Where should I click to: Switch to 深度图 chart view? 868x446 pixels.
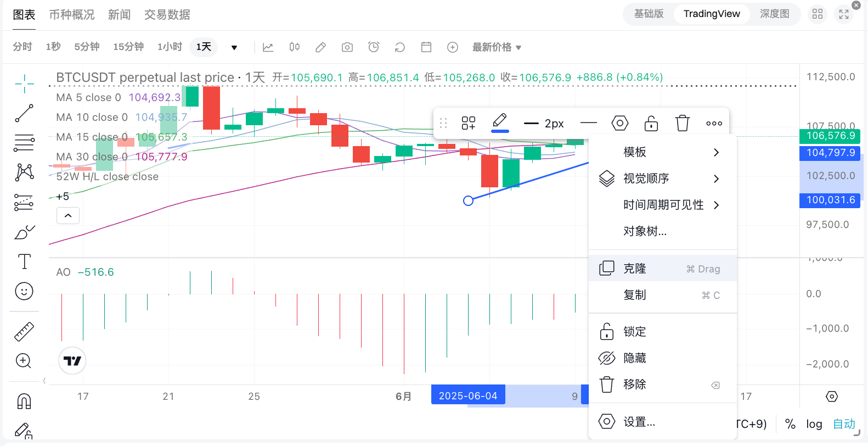[x=774, y=14]
